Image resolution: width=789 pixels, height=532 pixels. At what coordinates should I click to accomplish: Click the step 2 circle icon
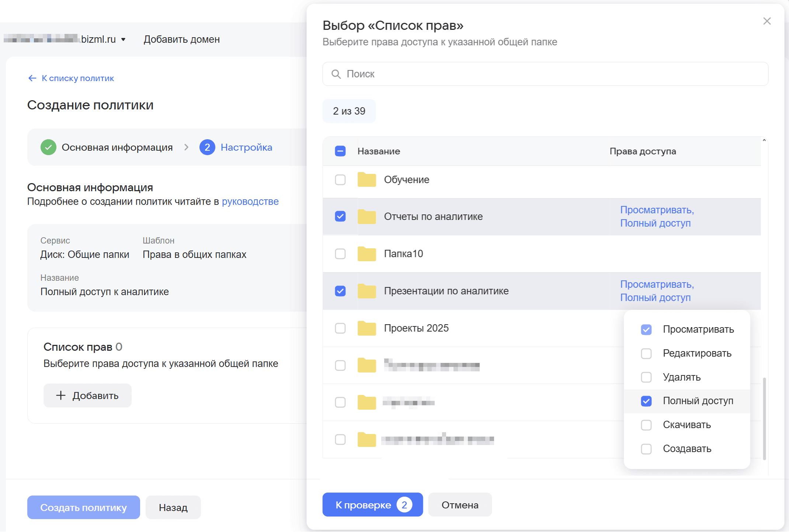[207, 147]
